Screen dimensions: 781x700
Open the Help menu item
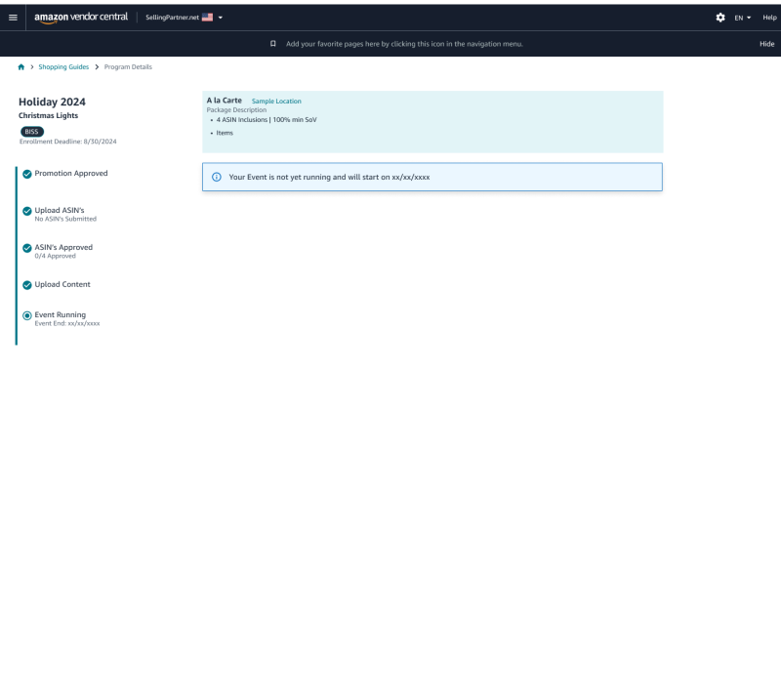tap(769, 18)
